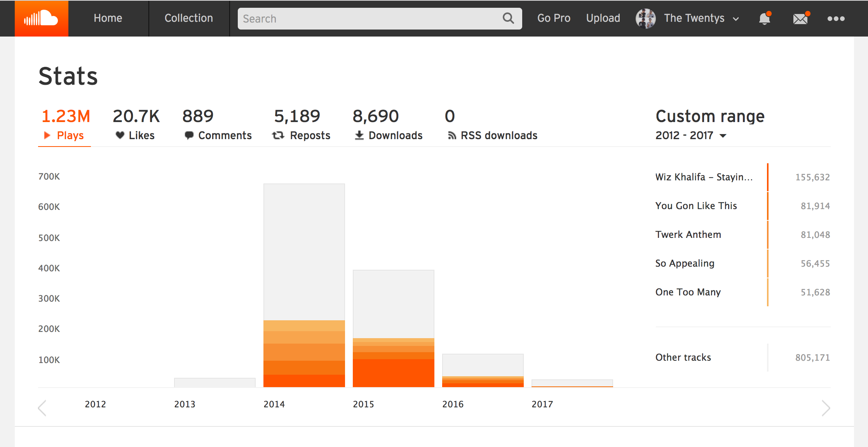Go to previous chart period arrow
868x447 pixels.
(42, 408)
